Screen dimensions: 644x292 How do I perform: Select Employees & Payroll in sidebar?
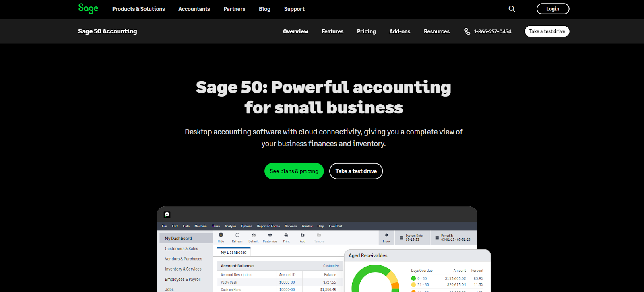[183, 280]
